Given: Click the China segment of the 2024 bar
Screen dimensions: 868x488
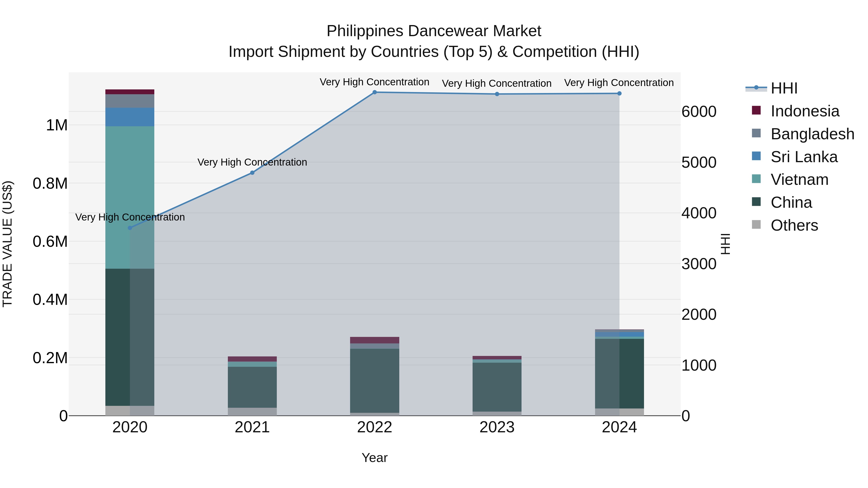Looking at the screenshot, I should (x=619, y=374).
